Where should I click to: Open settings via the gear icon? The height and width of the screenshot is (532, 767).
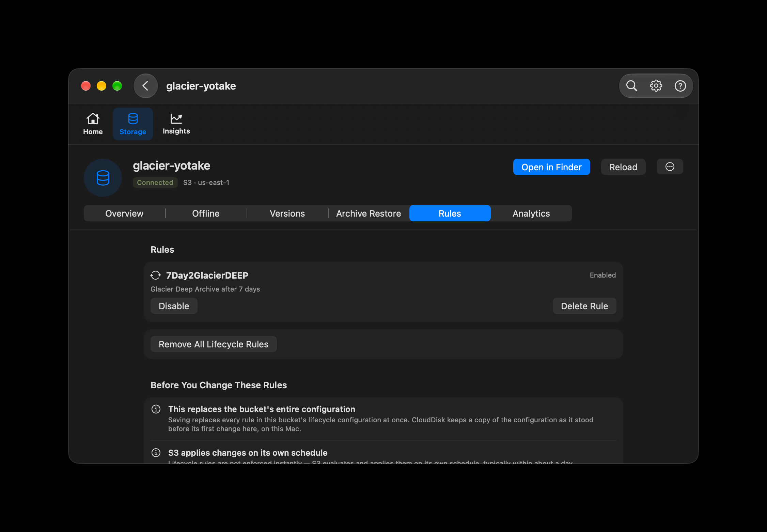[656, 86]
